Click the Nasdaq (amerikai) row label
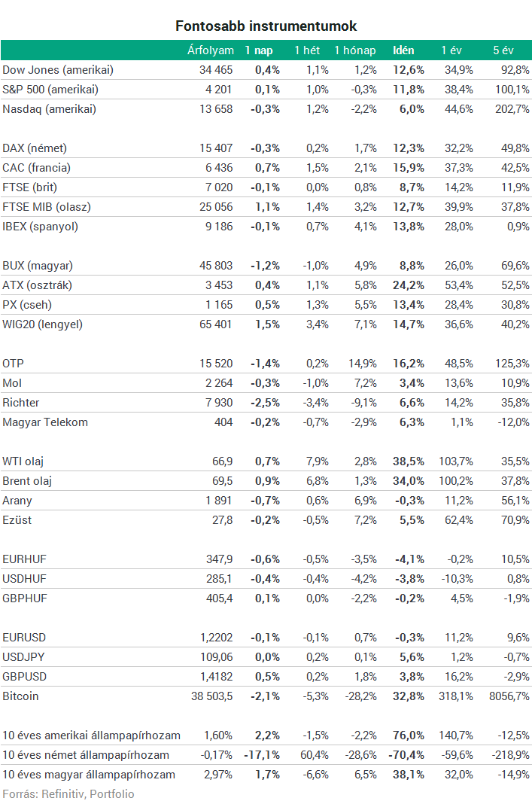532x804 pixels. click(49, 108)
